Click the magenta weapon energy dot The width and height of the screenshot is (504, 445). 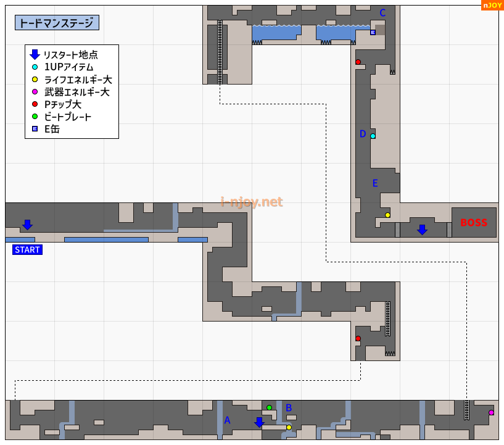(x=491, y=412)
